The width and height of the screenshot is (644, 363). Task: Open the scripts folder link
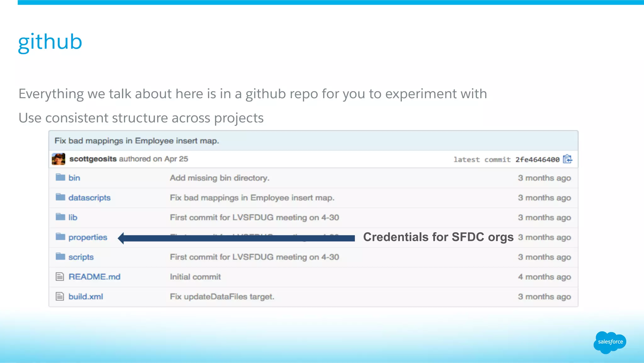(81, 257)
